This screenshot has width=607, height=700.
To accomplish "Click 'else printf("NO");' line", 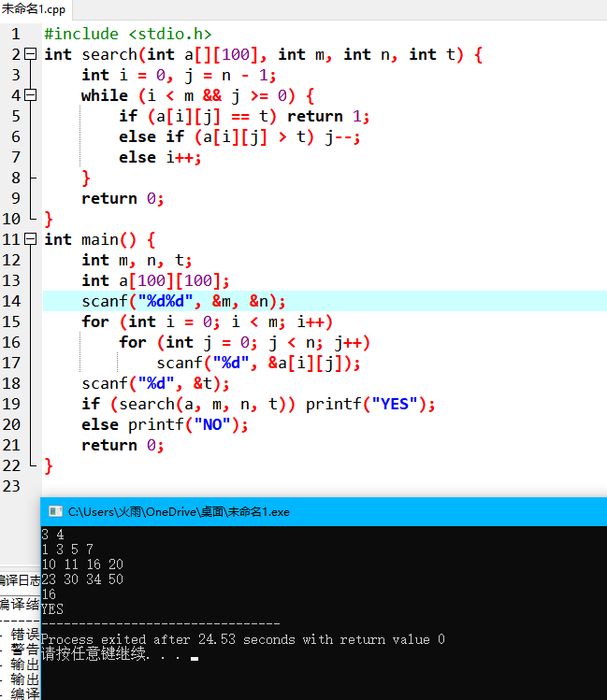I will coord(165,424).
